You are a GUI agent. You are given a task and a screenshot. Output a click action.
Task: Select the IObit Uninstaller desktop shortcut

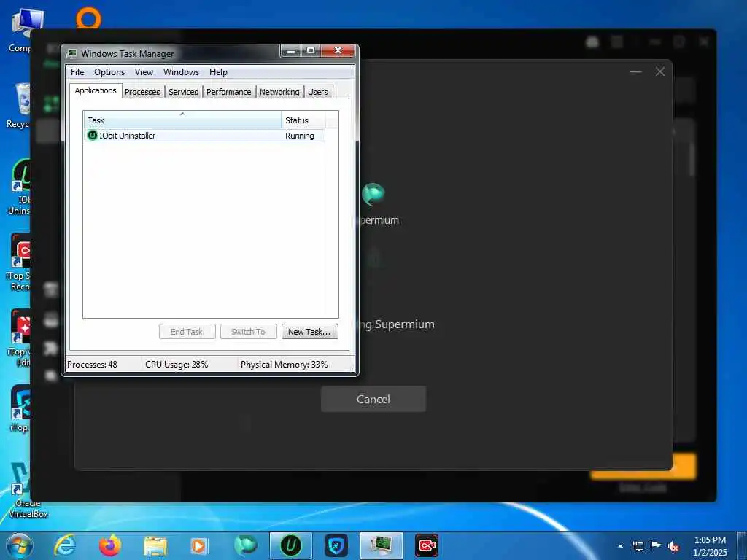tap(19, 187)
